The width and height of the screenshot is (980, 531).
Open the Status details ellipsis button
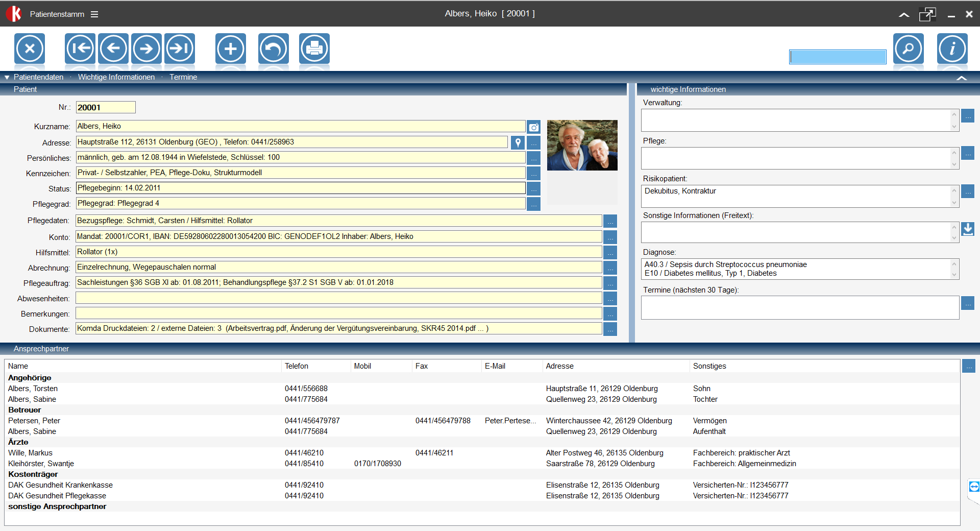[534, 188]
